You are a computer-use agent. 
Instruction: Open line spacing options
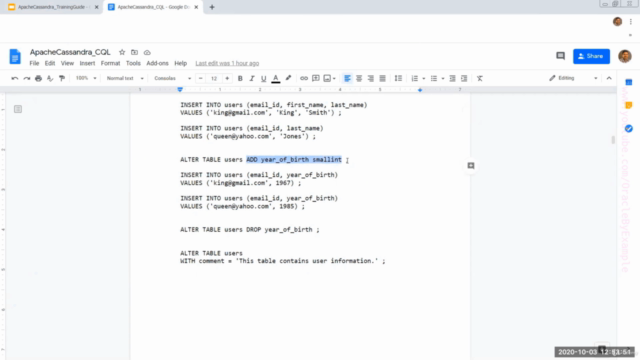398,78
